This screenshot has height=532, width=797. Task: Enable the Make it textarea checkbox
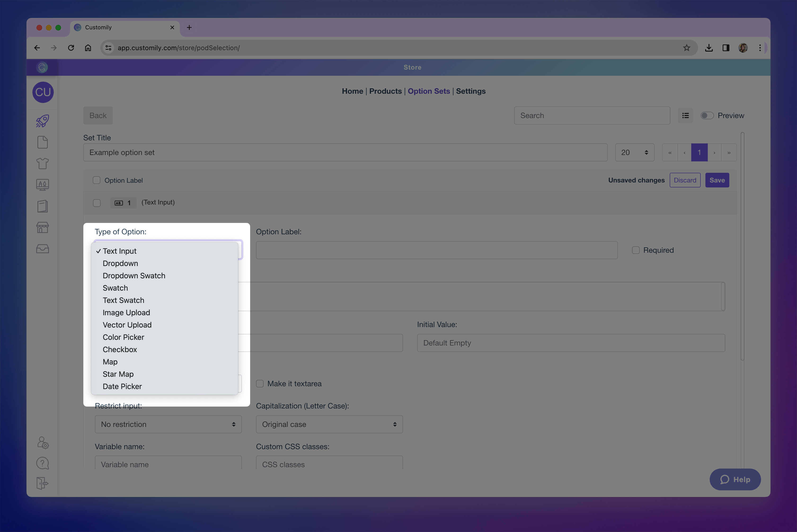click(x=260, y=384)
